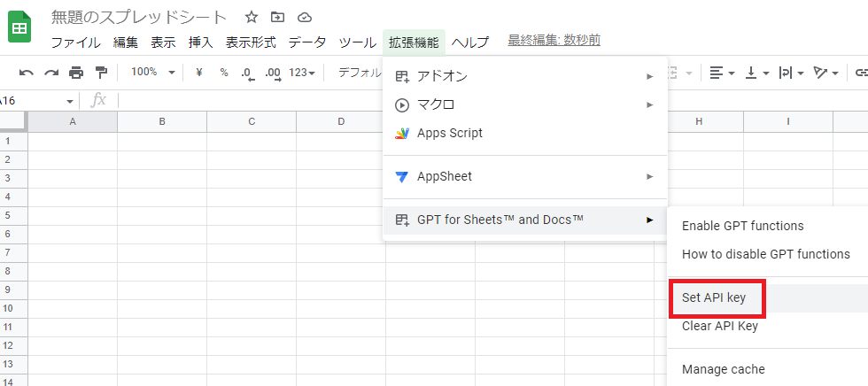Image resolution: width=868 pixels, height=386 pixels.
Task: Open the ヘルプ menu
Action: pyautogui.click(x=470, y=42)
